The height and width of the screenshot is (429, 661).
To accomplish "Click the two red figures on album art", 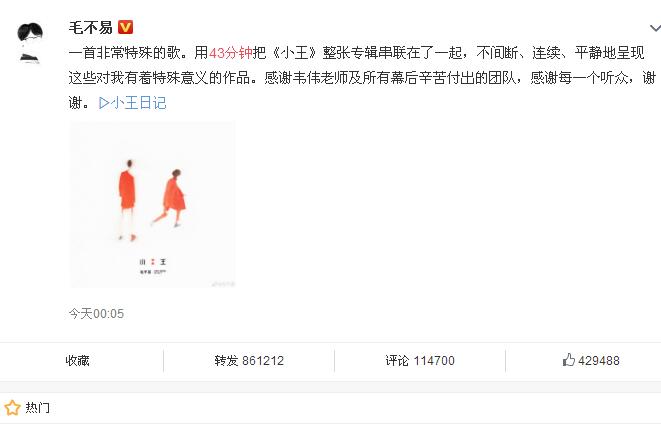I will [152, 200].
